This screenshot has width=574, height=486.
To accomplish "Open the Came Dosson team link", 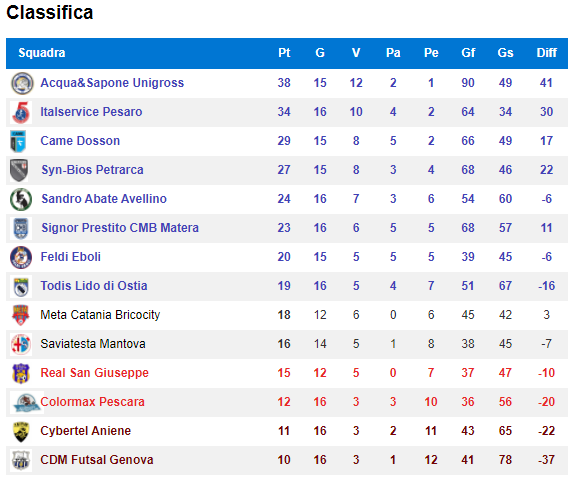I will [80, 141].
